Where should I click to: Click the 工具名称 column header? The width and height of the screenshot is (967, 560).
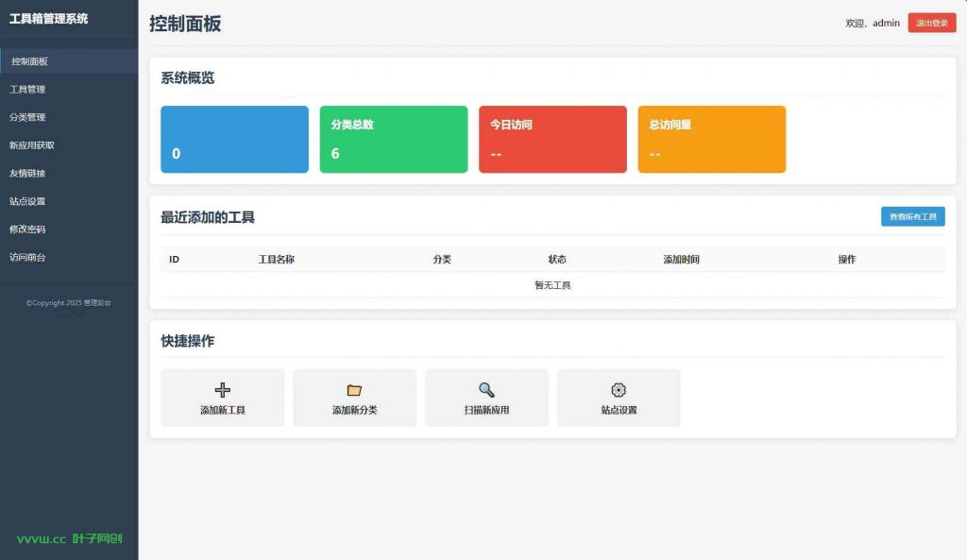[277, 260]
